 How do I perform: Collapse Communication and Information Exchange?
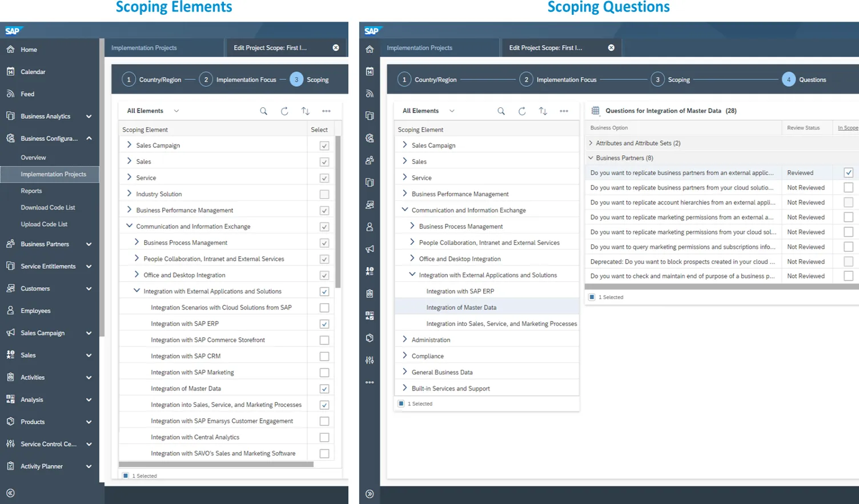point(129,226)
